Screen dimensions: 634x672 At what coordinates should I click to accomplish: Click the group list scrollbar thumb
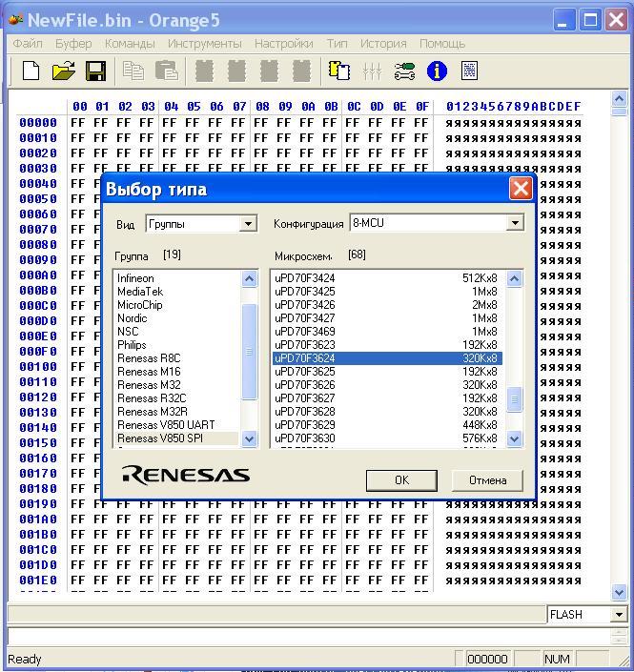(x=249, y=352)
